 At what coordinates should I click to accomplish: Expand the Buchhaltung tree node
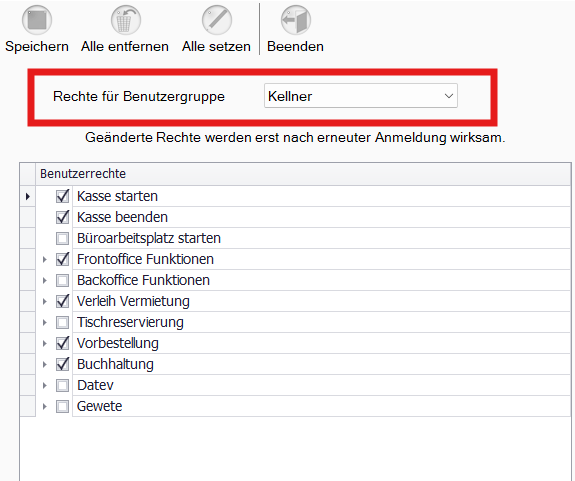point(45,364)
